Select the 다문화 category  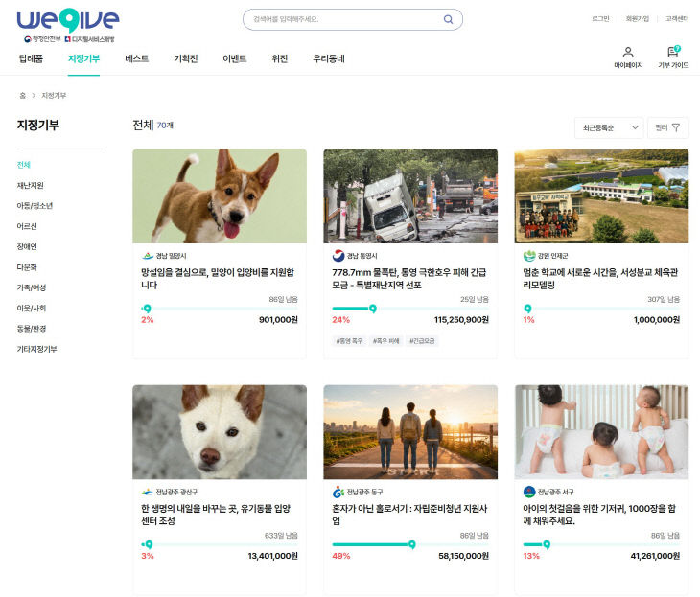(x=27, y=267)
